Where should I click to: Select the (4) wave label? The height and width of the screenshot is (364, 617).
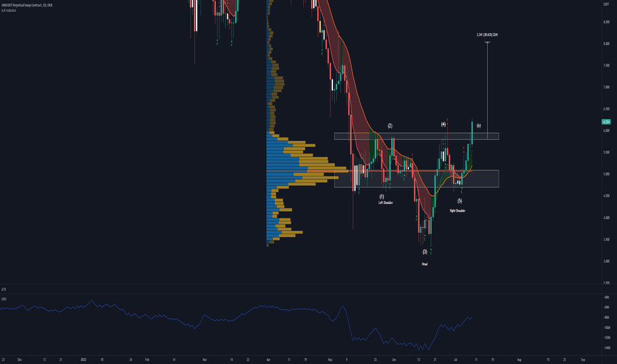pos(444,124)
